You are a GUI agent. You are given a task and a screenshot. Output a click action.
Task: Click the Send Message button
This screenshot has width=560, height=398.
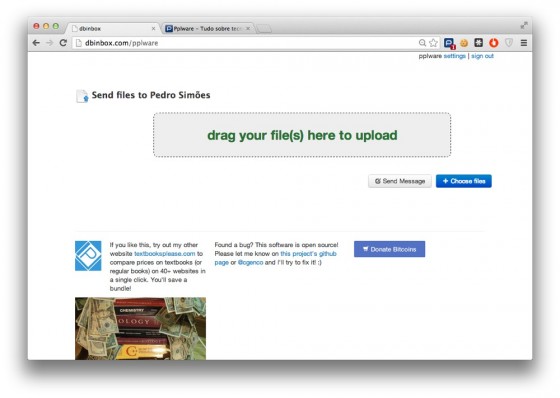[400, 181]
